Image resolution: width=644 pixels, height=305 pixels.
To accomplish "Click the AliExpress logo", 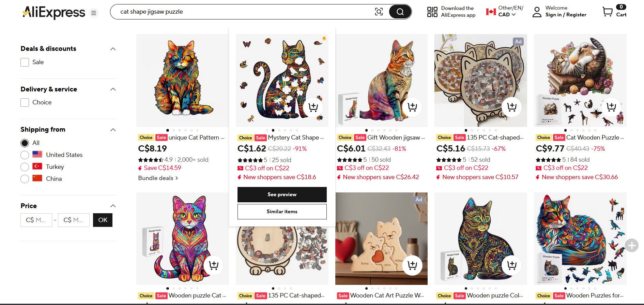I will (53, 12).
